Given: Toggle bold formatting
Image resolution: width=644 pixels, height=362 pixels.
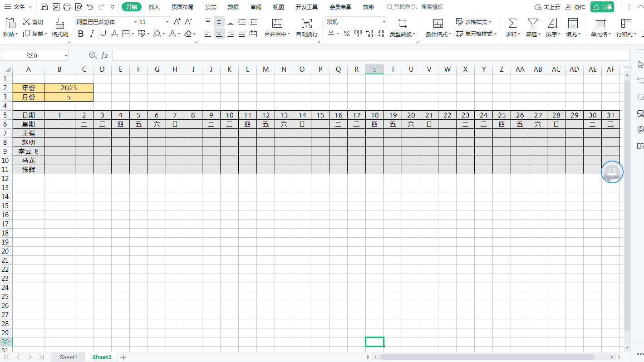Looking at the screenshot, I should click(x=81, y=34).
